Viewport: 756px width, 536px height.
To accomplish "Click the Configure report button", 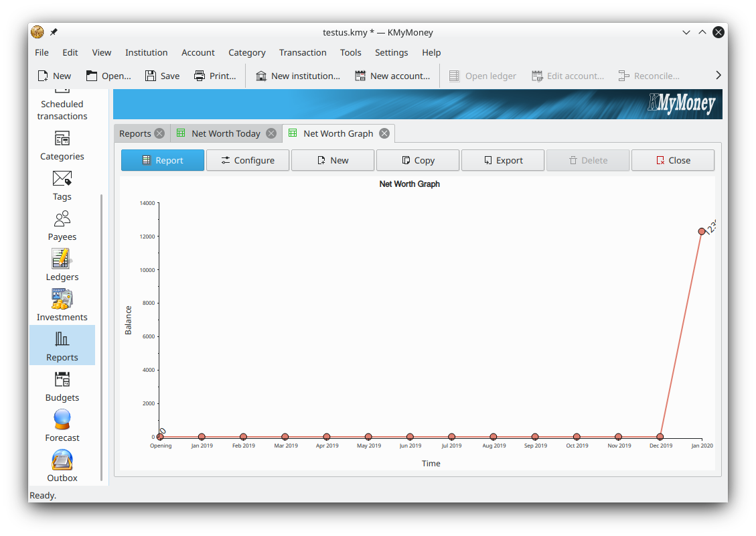I will (248, 160).
